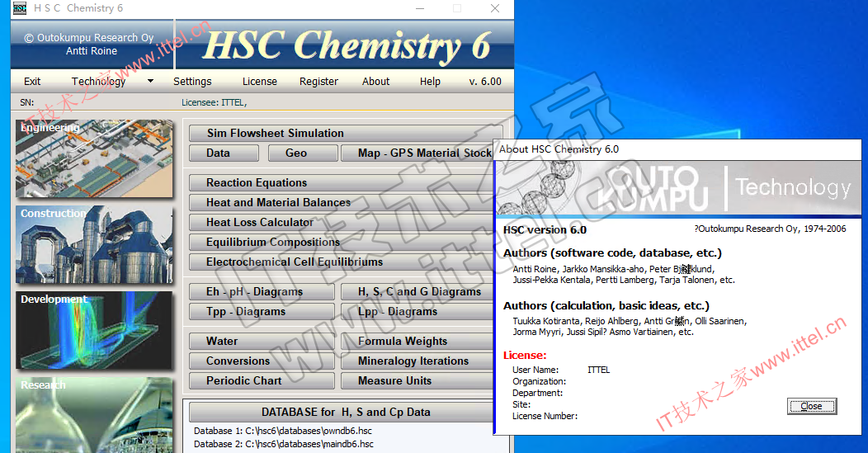The height and width of the screenshot is (453, 868).
Task: Select the Construction thumbnail image
Action: pyautogui.click(x=94, y=245)
